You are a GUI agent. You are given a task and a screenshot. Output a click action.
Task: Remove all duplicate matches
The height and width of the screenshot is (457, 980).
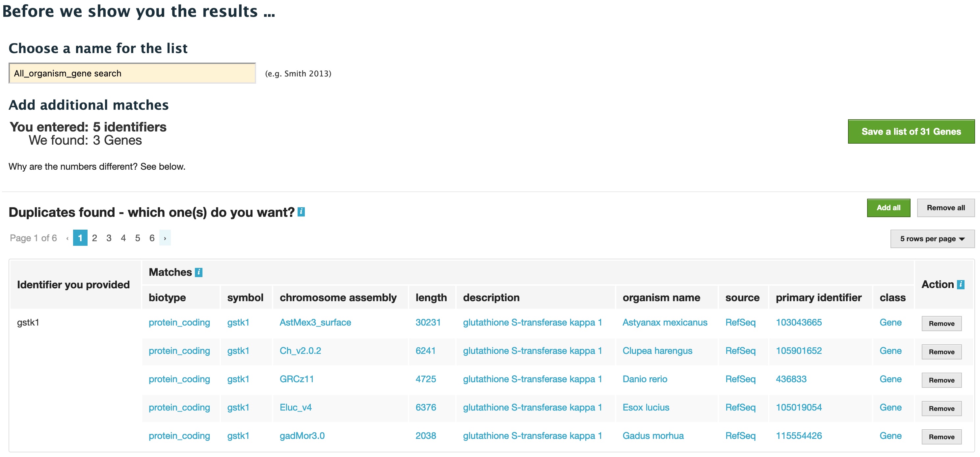click(946, 208)
